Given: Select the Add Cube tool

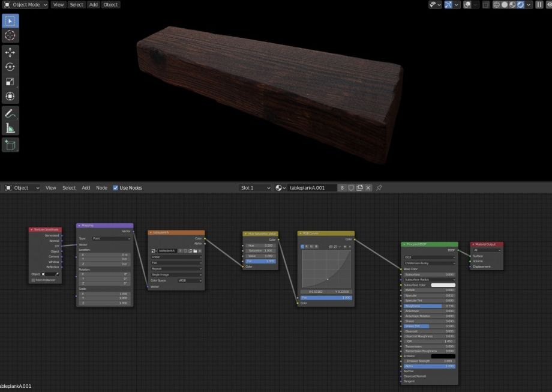Looking at the screenshot, I should (10, 145).
